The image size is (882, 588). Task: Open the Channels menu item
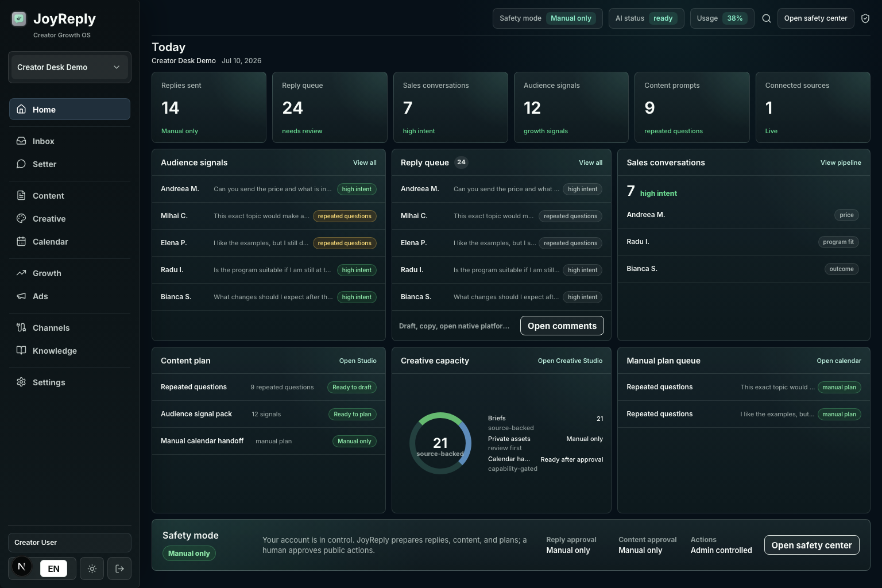[x=69, y=327]
